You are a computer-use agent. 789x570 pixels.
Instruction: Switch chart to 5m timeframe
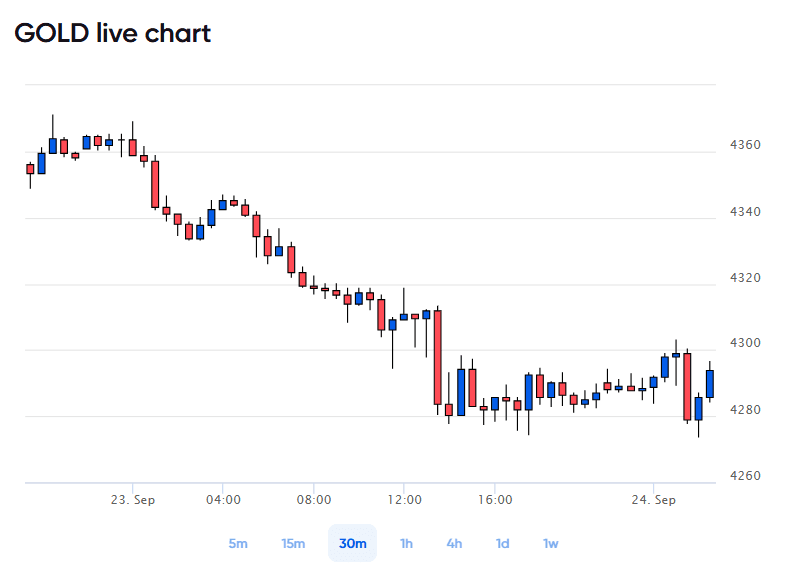click(x=238, y=543)
